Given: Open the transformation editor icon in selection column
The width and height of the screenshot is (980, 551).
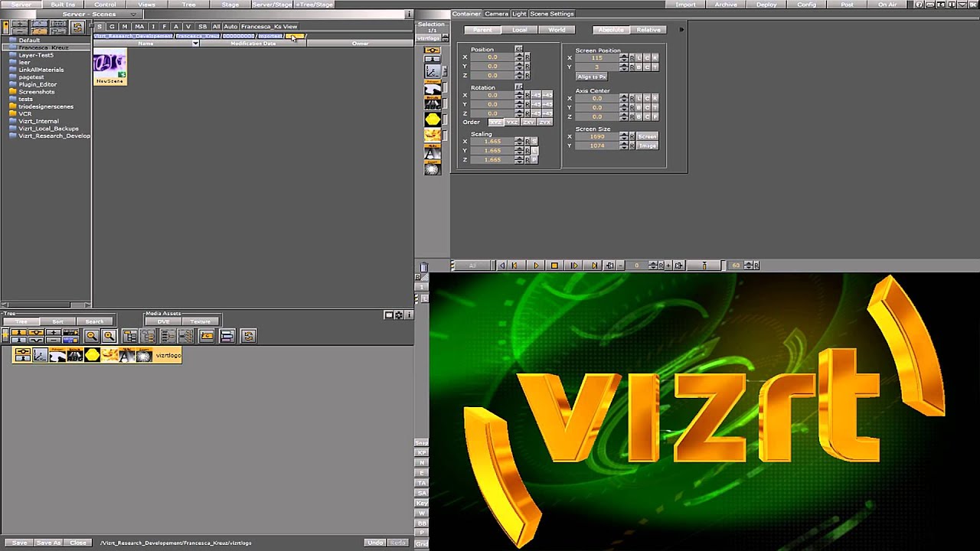Looking at the screenshot, I should (432, 70).
